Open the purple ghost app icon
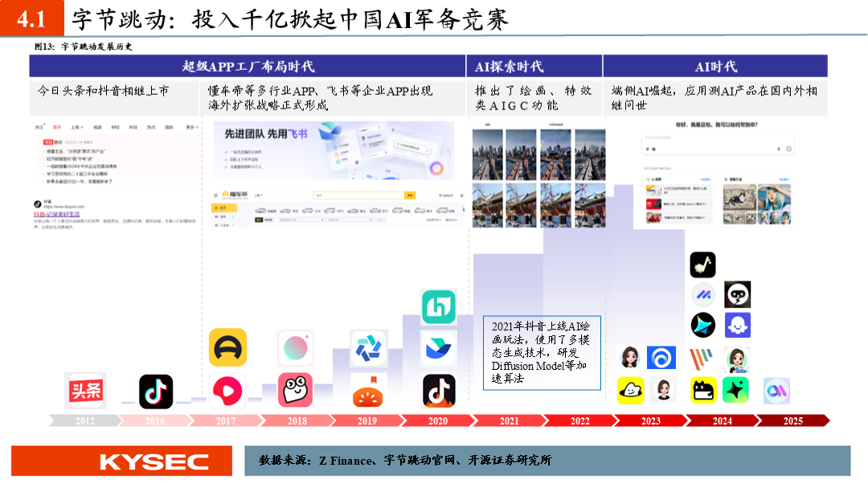Viewport: 868px width, 488px height. click(x=737, y=325)
